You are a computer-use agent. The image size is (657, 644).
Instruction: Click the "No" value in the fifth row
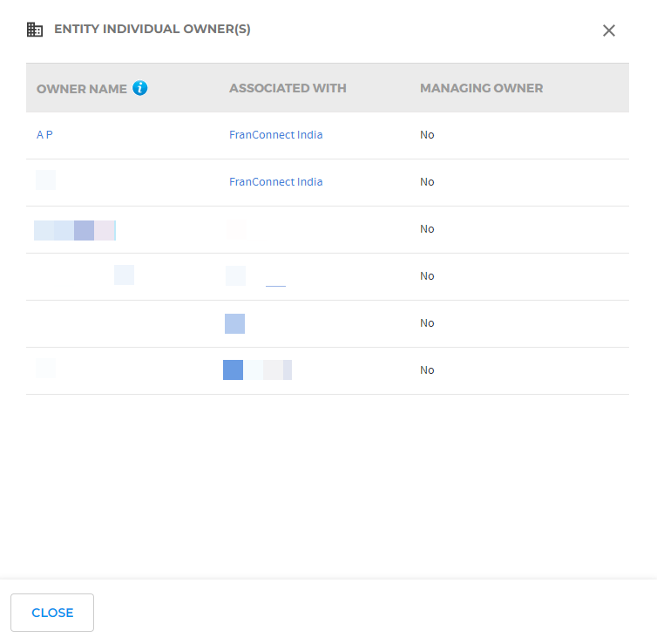click(427, 323)
